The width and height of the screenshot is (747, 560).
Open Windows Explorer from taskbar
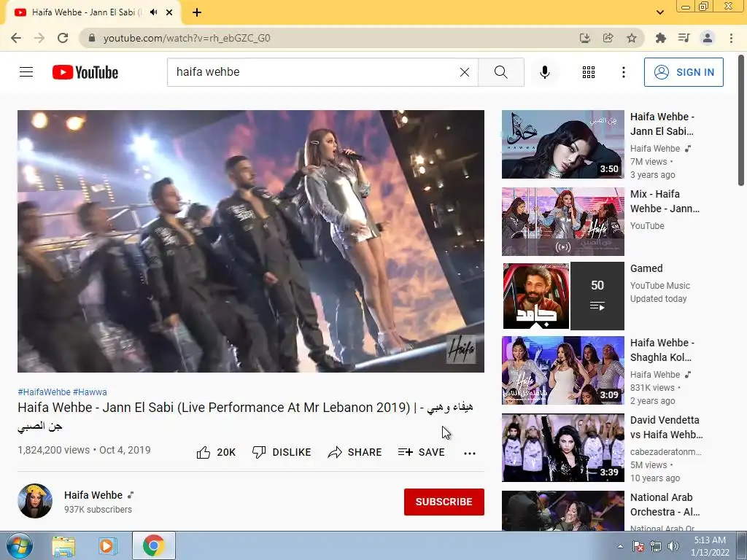(x=63, y=545)
